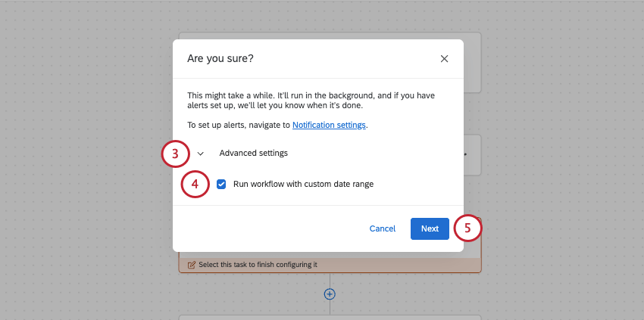Click 'Select this task to finish configuring it'
The width and height of the screenshot is (644, 320).
[x=257, y=265]
